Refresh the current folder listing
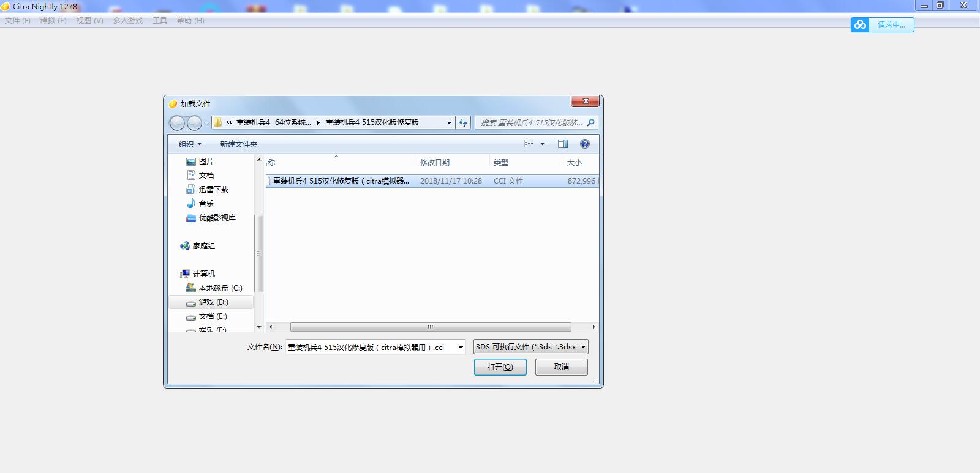The height and width of the screenshot is (473, 980). pyautogui.click(x=463, y=123)
